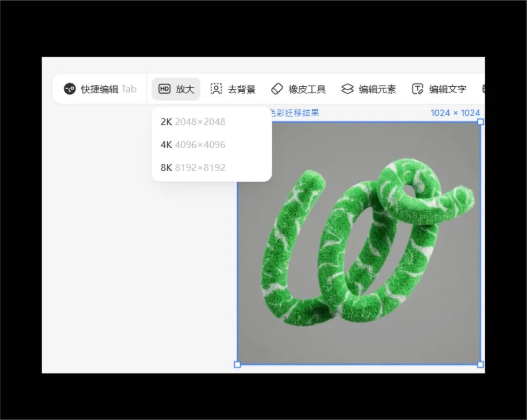This screenshot has width=527, height=420.
Task: Click the 去背景 text label
Action: 242,89
